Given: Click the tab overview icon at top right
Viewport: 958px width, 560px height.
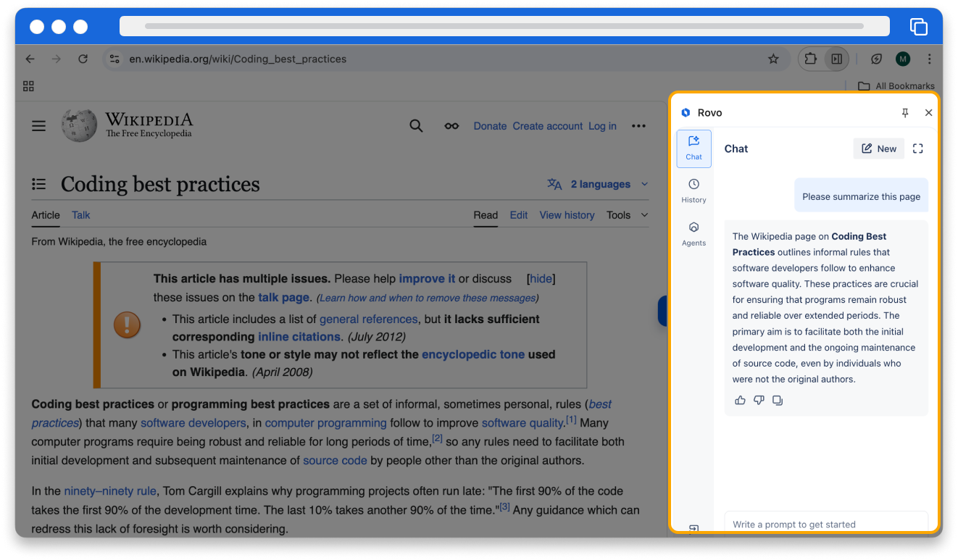Looking at the screenshot, I should 919,27.
